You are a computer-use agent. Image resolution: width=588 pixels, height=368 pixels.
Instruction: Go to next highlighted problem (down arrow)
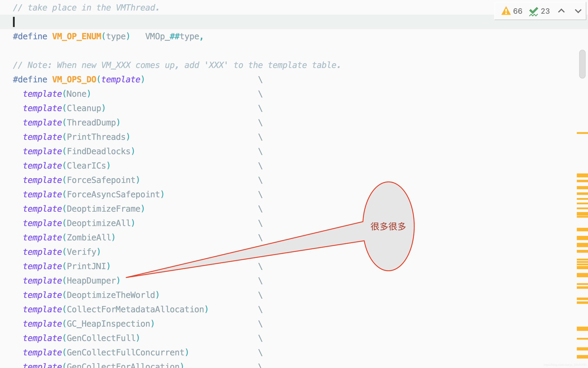(x=578, y=11)
